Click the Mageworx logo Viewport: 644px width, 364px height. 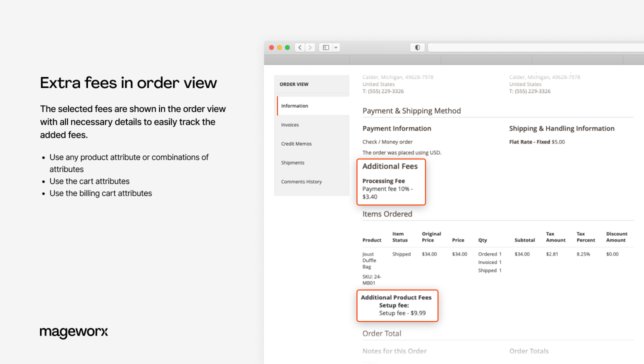click(x=74, y=332)
